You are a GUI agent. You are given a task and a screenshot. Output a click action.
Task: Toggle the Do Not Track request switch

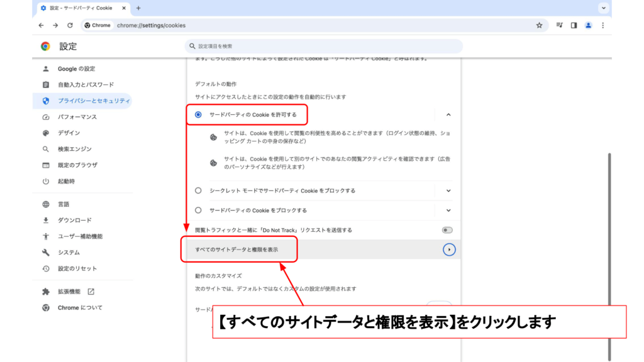[x=447, y=230]
